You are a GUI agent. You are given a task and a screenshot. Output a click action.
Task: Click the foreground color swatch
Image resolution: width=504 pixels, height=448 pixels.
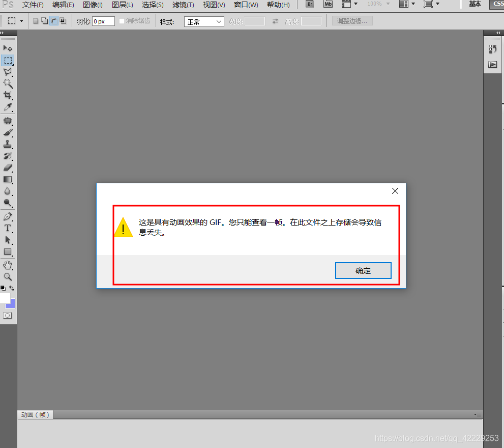pos(5,297)
